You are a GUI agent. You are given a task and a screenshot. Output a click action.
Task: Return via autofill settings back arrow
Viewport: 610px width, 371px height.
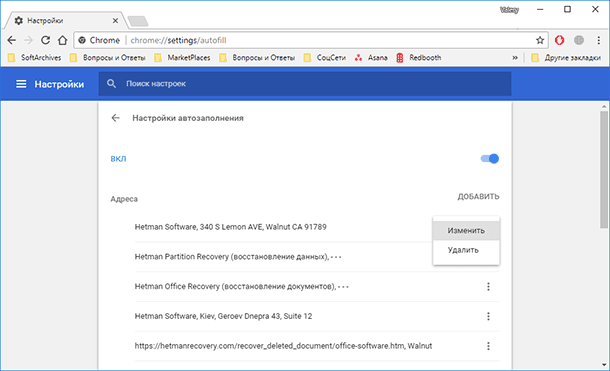point(116,118)
